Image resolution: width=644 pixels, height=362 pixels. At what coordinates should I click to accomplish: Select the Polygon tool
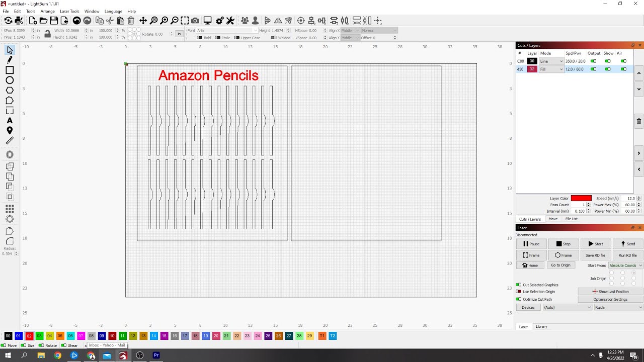tap(10, 90)
